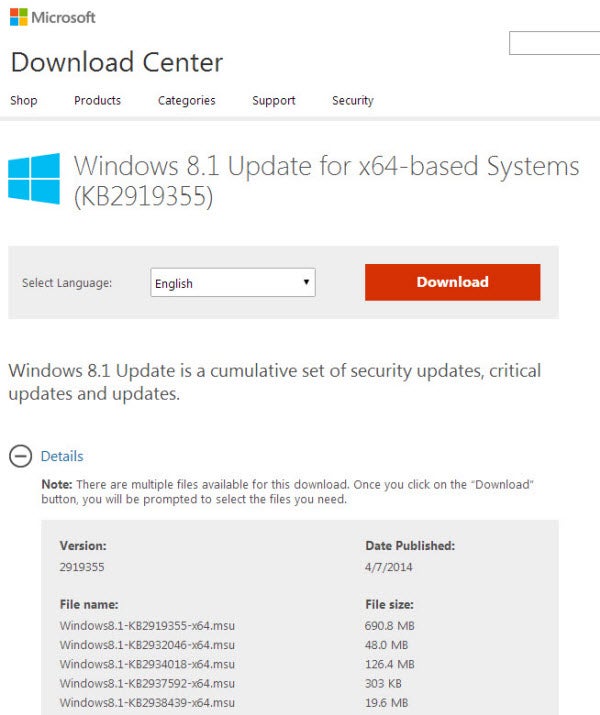The width and height of the screenshot is (600, 715).
Task: Open the Products menu
Action: click(x=97, y=100)
